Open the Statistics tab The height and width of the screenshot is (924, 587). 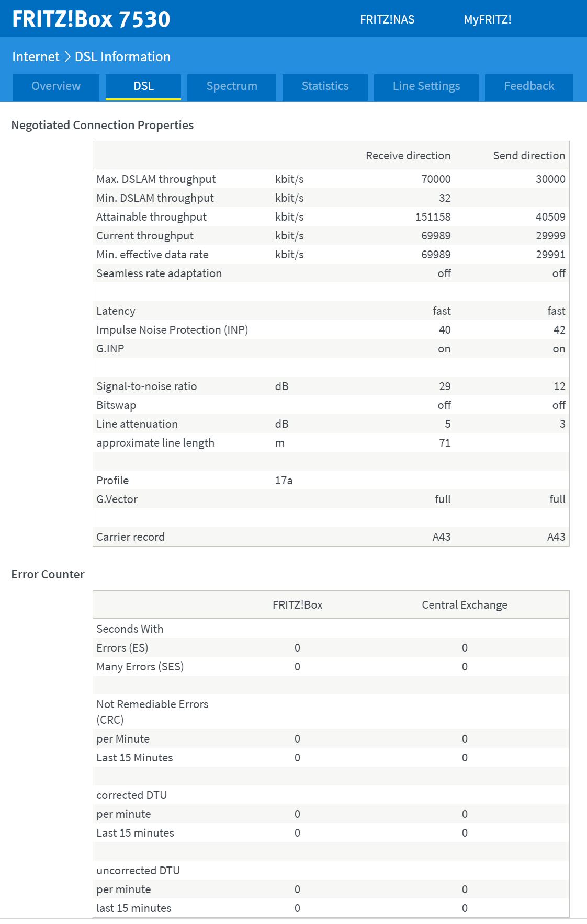(x=325, y=86)
